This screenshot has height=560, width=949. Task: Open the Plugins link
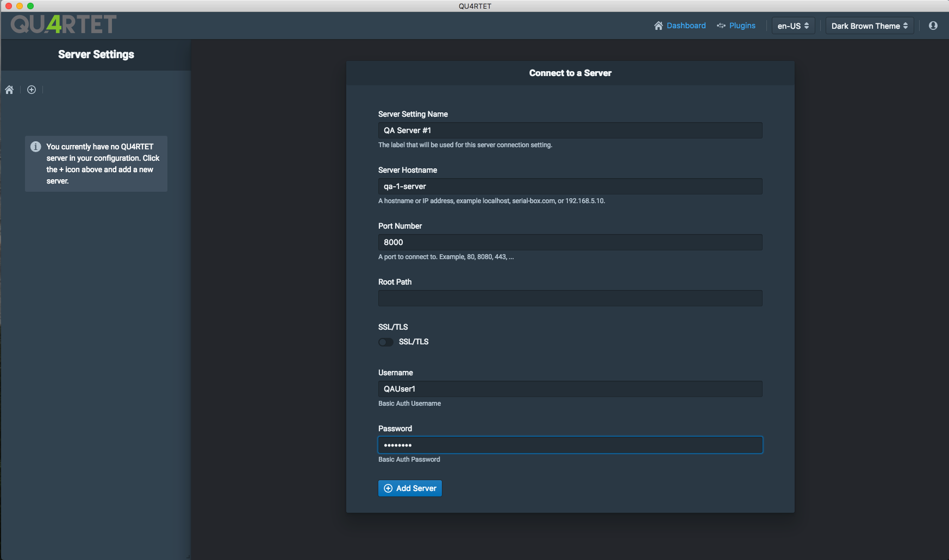click(x=736, y=26)
